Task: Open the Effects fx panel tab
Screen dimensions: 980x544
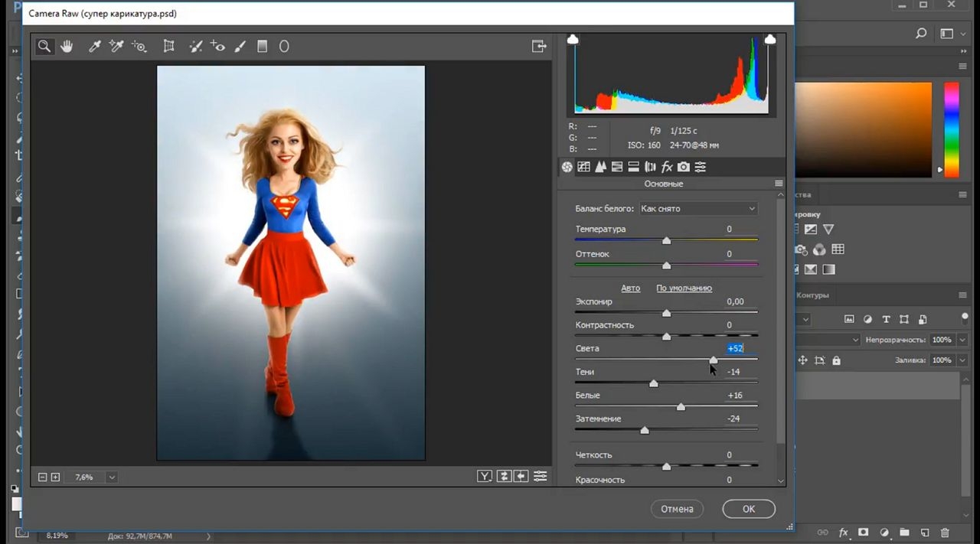Action: point(667,167)
